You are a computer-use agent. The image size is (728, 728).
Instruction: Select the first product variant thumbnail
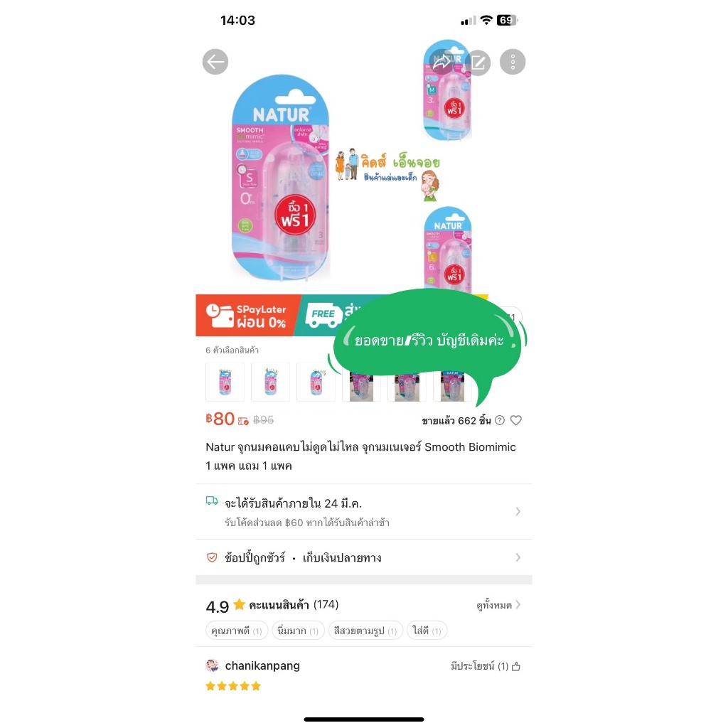pos(225,382)
